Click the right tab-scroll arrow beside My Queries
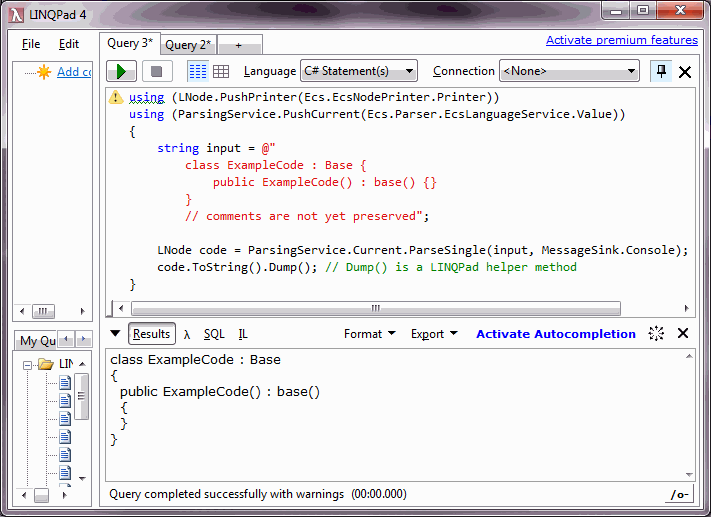 83,339
